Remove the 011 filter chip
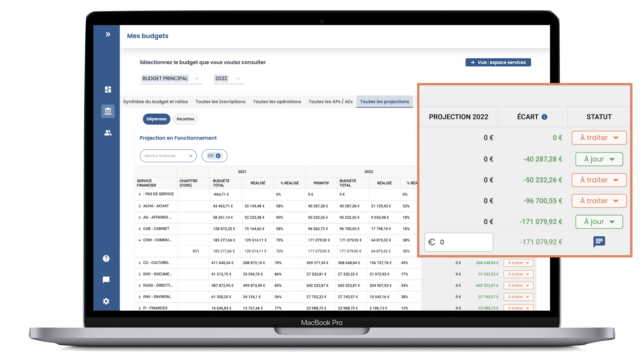Image resolution: width=644 pixels, height=362 pixels. coord(218,156)
